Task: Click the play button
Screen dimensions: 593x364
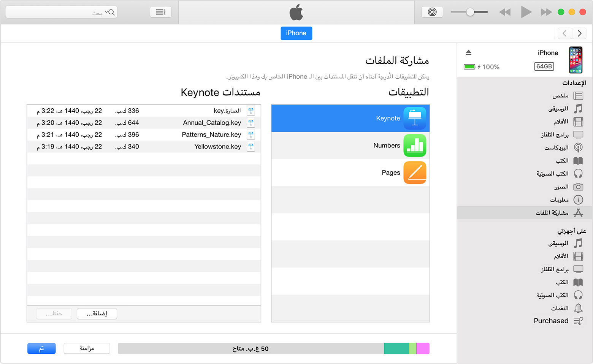Action: 526,12
